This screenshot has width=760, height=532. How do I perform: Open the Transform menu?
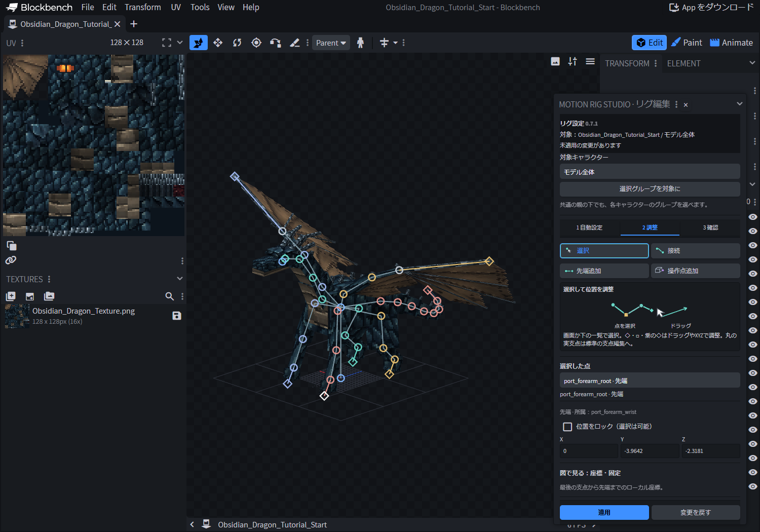click(143, 7)
